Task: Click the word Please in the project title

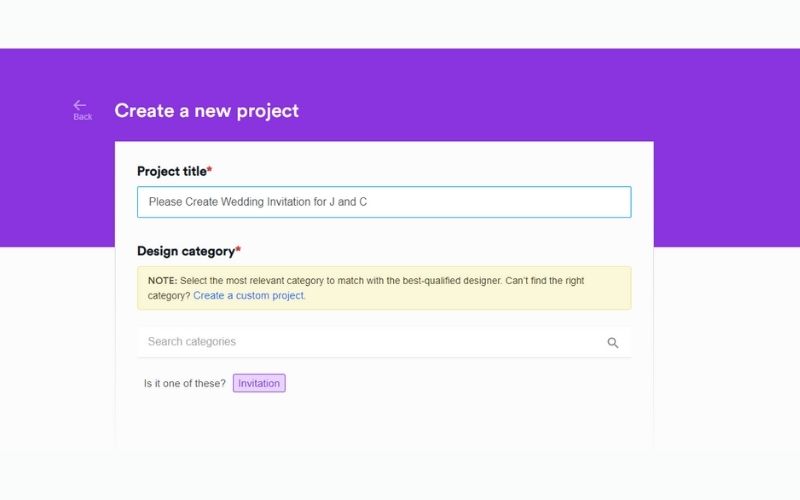Action: pyautogui.click(x=165, y=202)
